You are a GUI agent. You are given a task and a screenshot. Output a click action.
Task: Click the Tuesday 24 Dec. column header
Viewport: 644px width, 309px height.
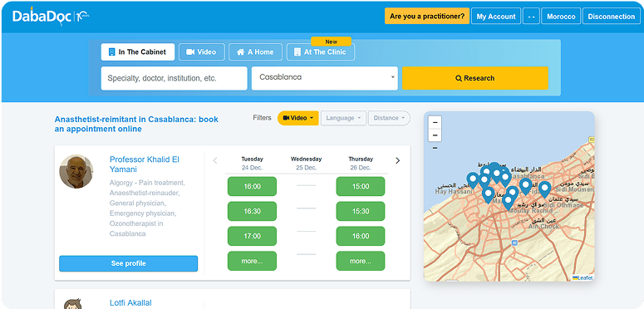click(252, 164)
